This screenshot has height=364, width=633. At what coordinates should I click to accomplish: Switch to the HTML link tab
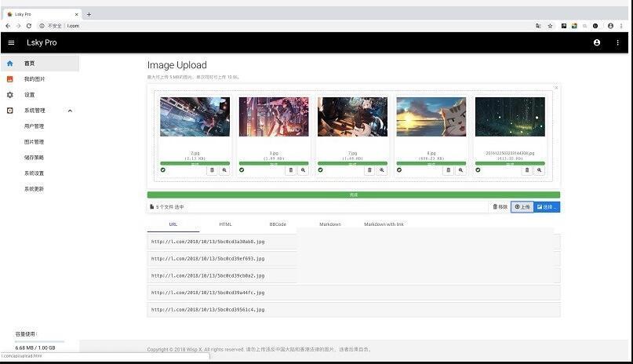225,224
